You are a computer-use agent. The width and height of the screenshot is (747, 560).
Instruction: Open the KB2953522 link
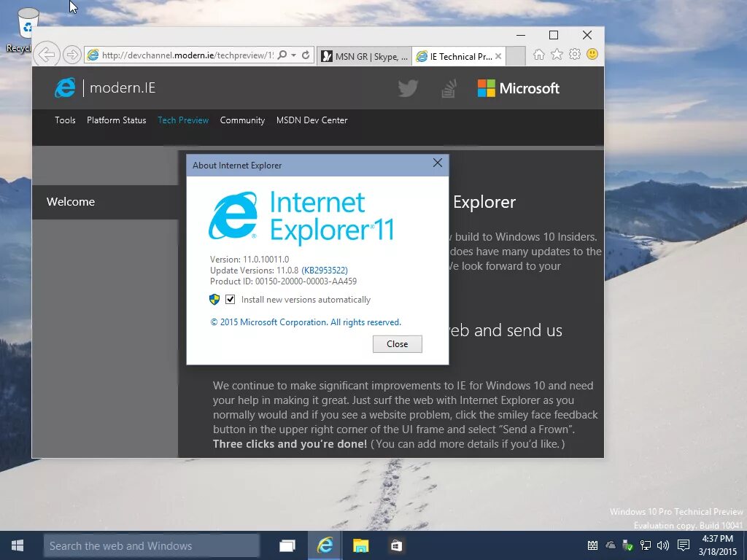(325, 270)
